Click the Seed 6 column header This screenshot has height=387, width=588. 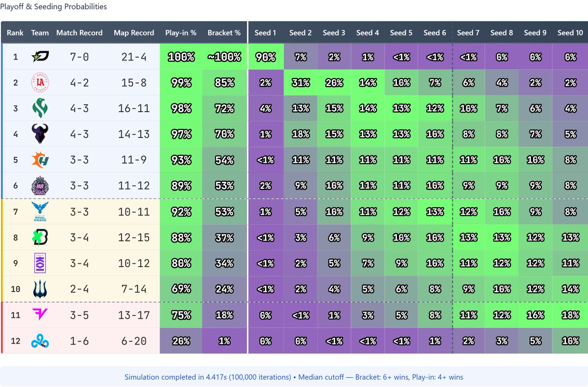click(x=435, y=33)
